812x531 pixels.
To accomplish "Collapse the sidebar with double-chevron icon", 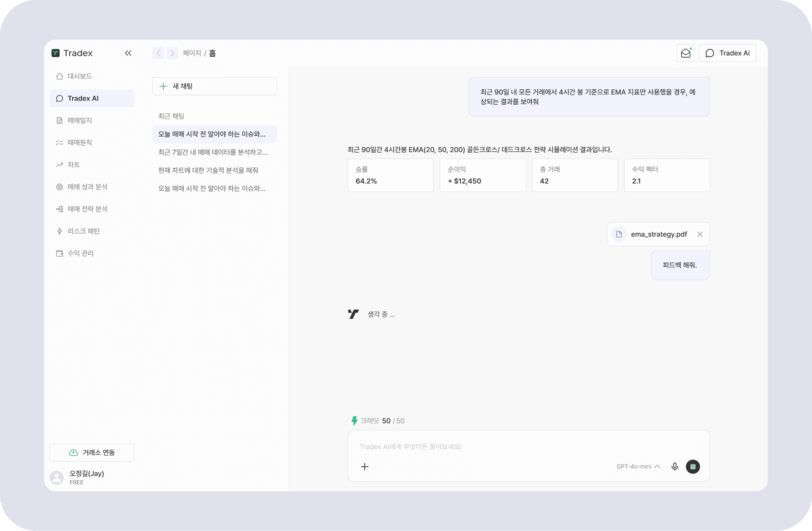I will [x=128, y=53].
